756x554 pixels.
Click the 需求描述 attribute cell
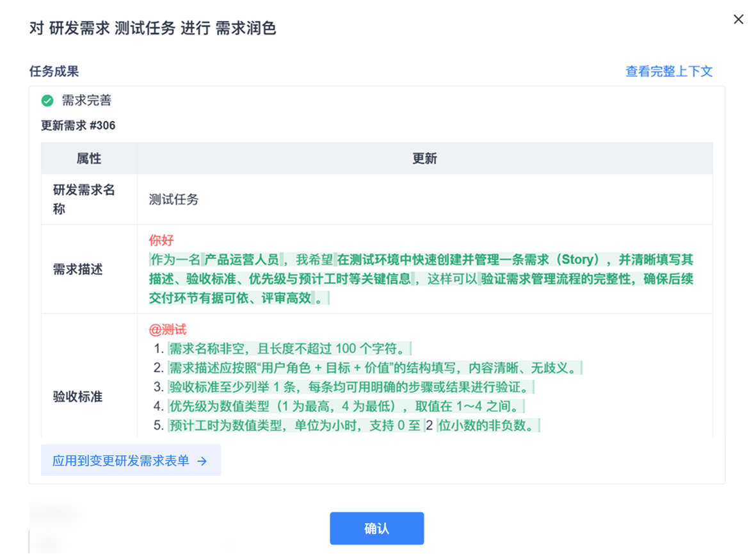tap(89, 269)
